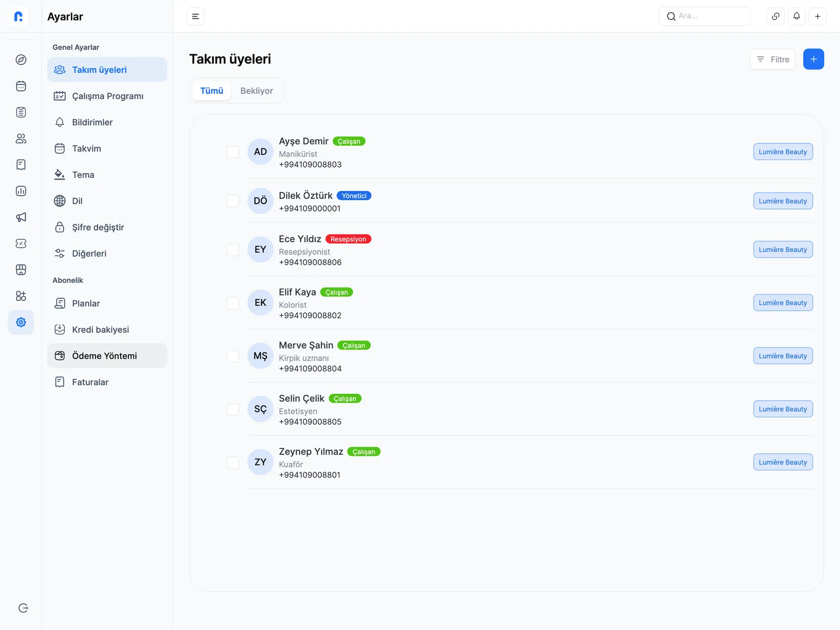Toggle the hamburger menu button

[195, 16]
